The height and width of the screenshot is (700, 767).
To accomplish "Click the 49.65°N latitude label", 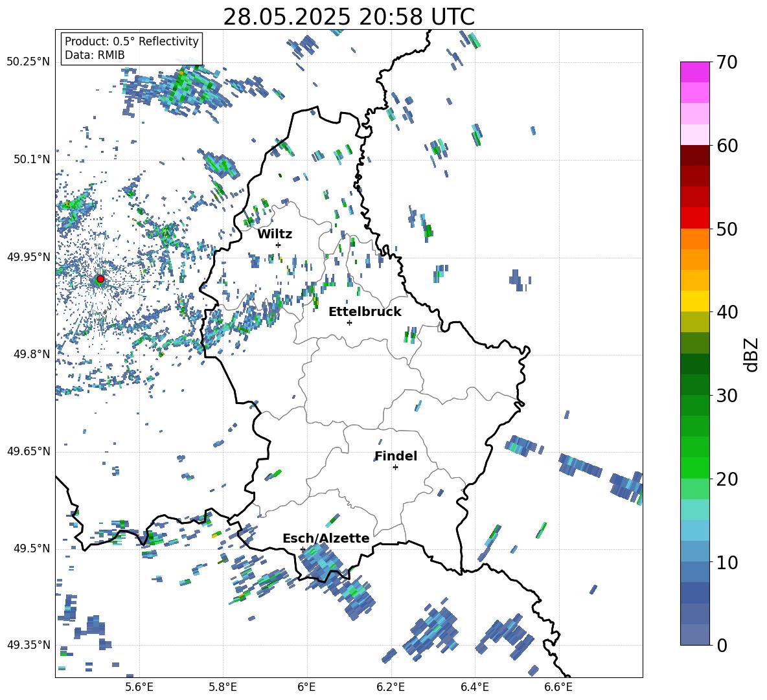I will [x=29, y=451].
